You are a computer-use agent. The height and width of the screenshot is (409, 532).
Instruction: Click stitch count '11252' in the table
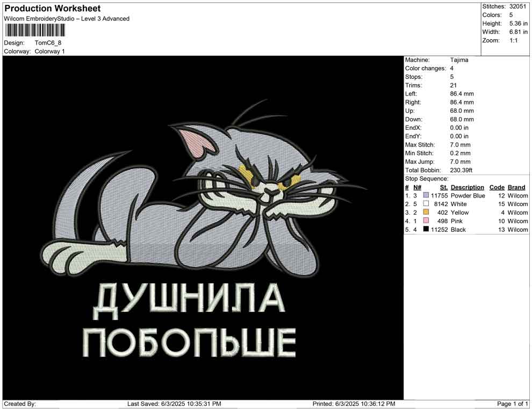(440, 229)
